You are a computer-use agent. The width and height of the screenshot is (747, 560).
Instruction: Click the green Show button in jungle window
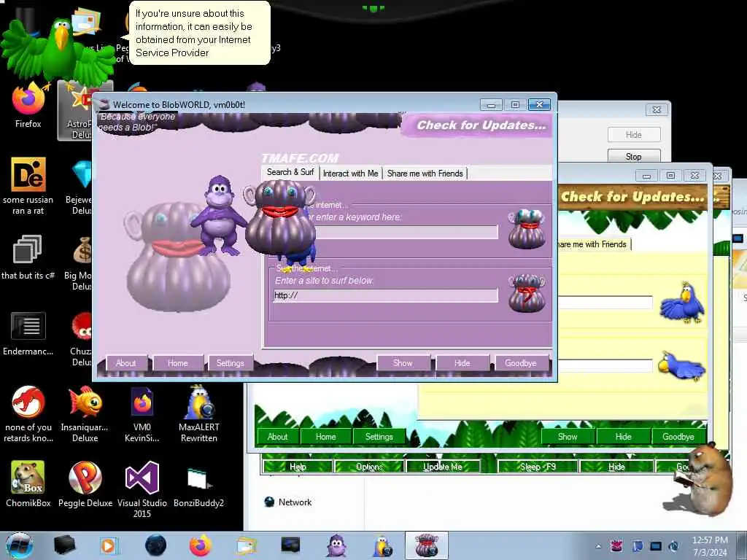pos(568,437)
